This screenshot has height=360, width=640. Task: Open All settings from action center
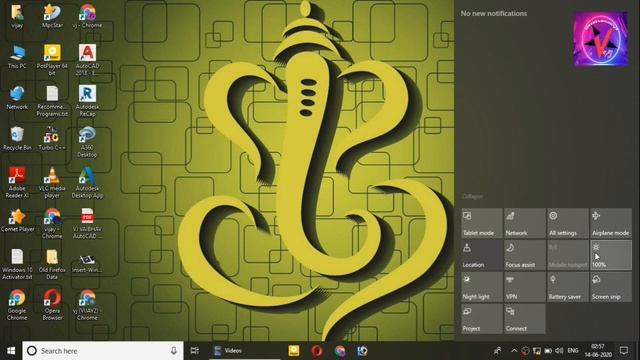coord(568,223)
